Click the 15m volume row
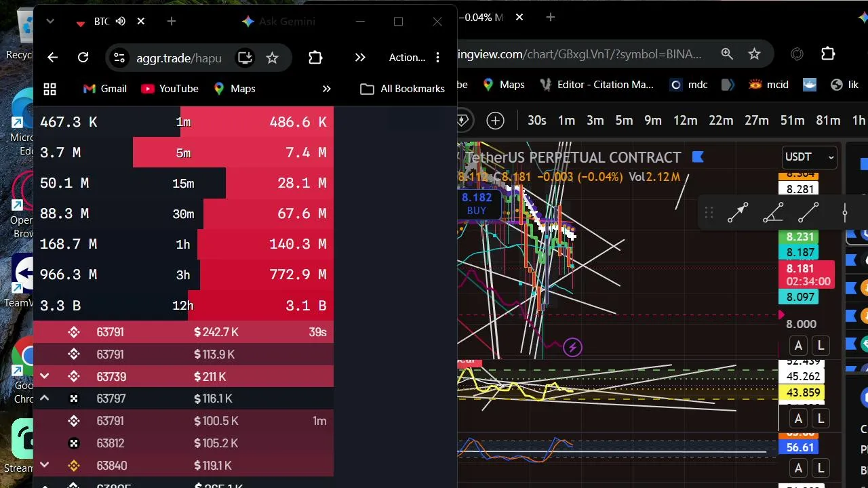868x488 pixels. [x=183, y=184]
